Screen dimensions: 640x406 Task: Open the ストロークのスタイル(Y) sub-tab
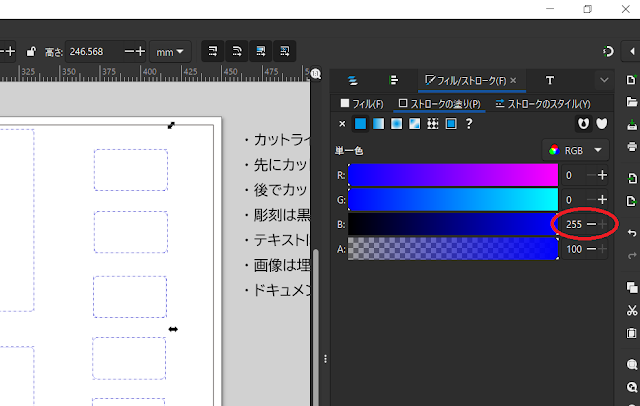543,104
